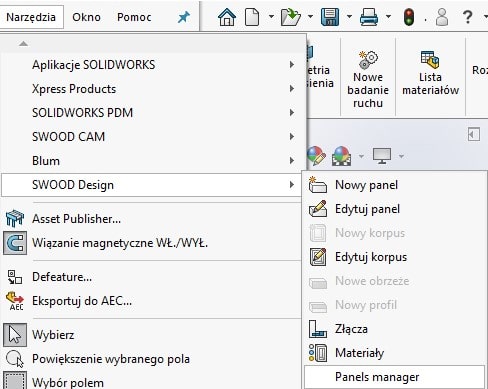Open Aplikacje SOLIDWORKS submenu
488x389 pixels.
tap(153, 65)
